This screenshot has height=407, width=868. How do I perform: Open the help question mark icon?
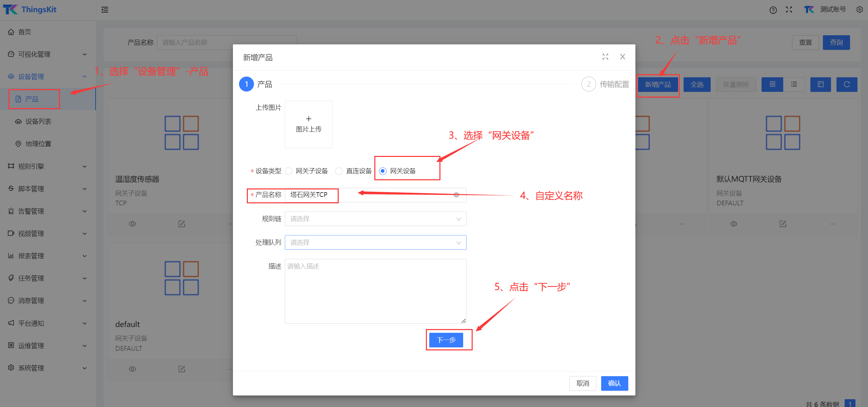click(x=773, y=10)
